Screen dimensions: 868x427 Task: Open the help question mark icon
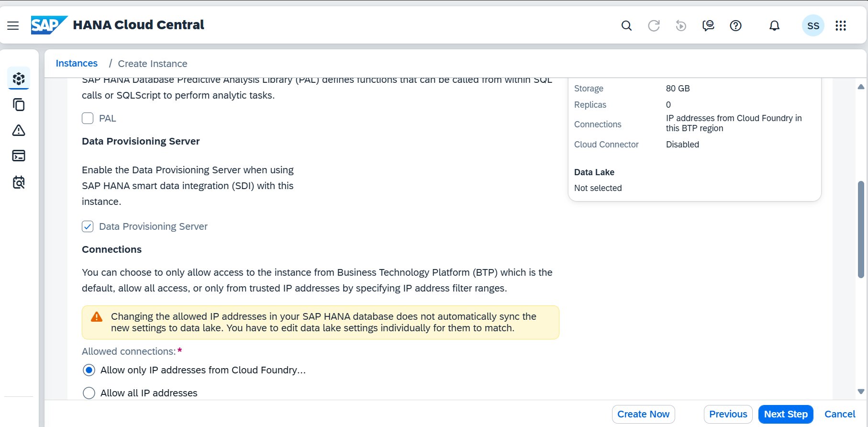pyautogui.click(x=735, y=26)
